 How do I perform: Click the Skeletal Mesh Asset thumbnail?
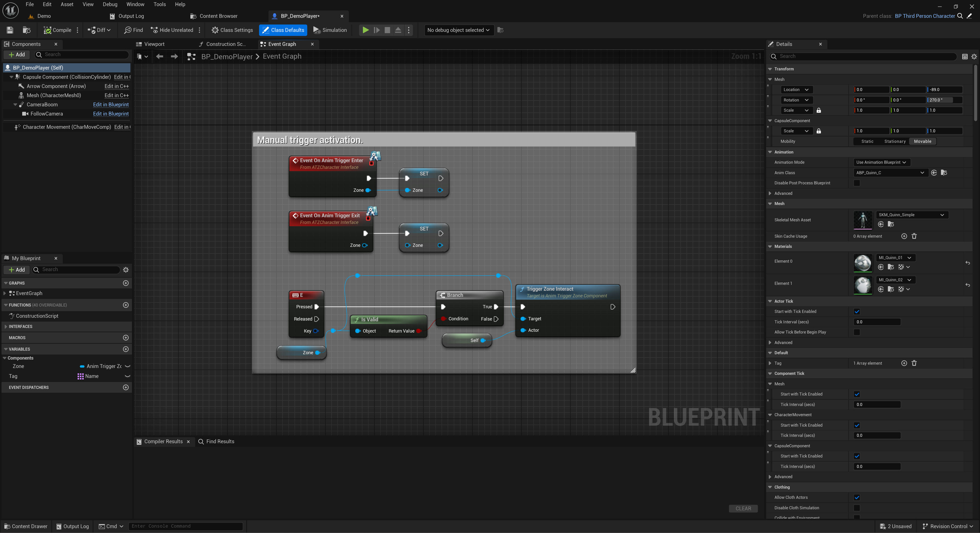click(862, 220)
